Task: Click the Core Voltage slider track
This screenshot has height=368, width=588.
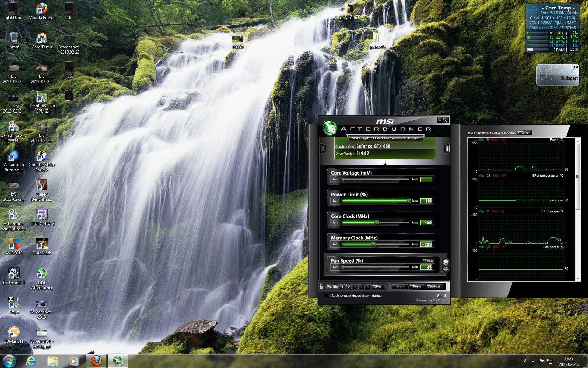Action: [375, 179]
